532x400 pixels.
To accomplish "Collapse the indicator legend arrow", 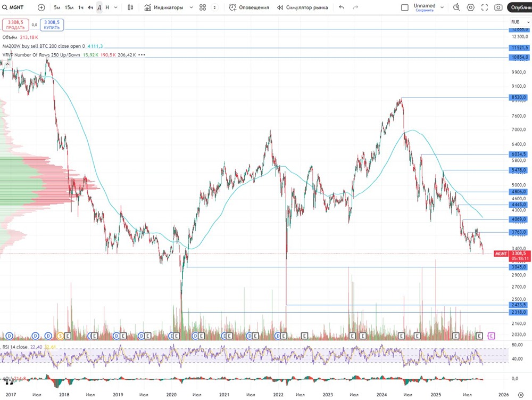I will pos(7,64).
